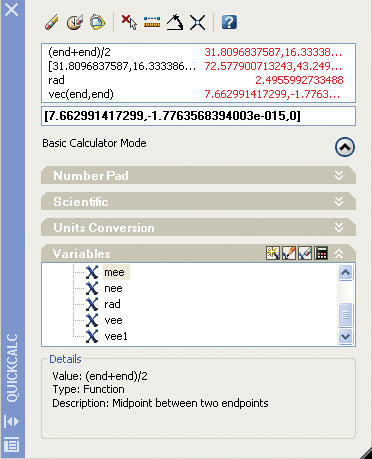Select the Angle of Line tool
The height and width of the screenshot is (459, 372).
175,23
